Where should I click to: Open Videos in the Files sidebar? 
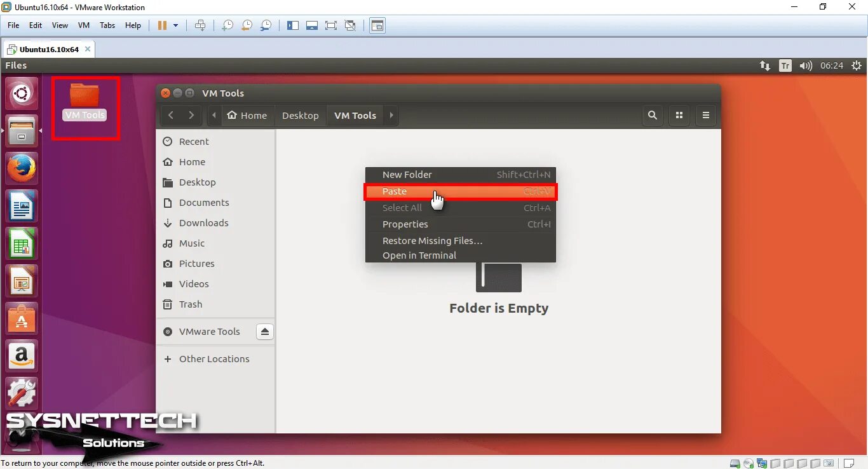[x=215, y=284]
